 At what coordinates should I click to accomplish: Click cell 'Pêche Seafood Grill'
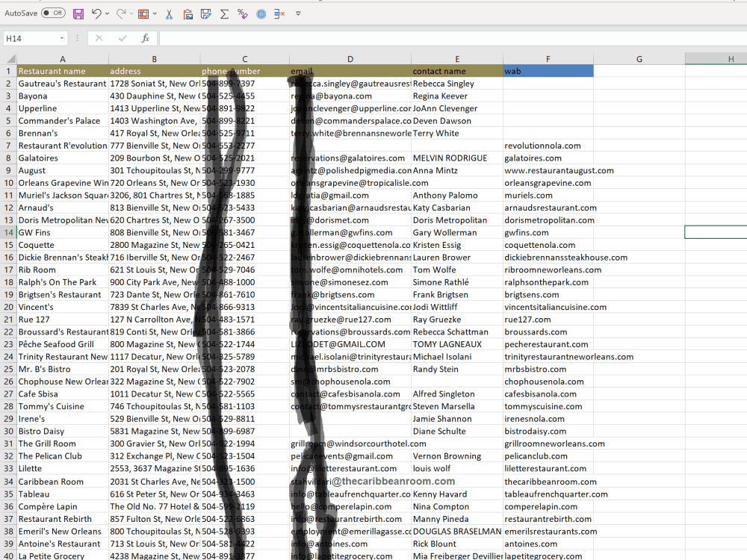(x=63, y=344)
